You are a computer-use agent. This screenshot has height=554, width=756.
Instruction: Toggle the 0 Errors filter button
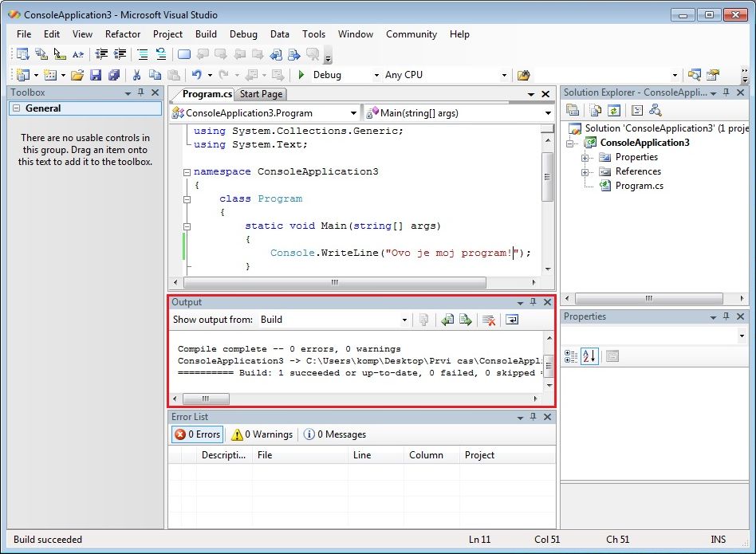pyautogui.click(x=197, y=434)
